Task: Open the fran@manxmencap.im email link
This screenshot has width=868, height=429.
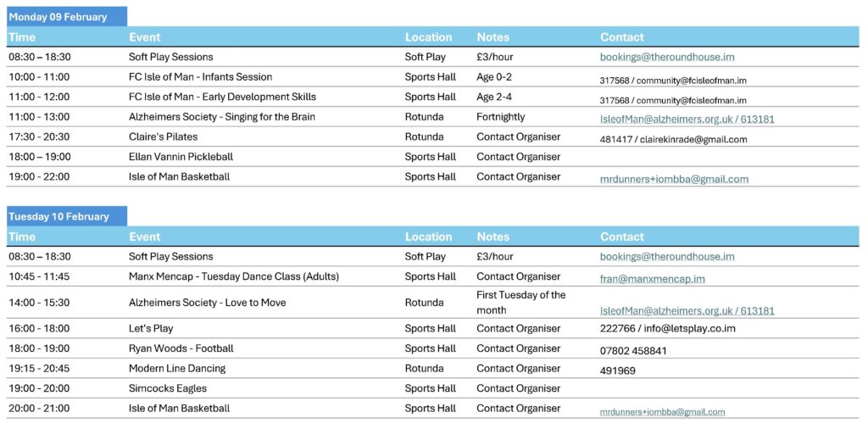Action: coord(652,278)
